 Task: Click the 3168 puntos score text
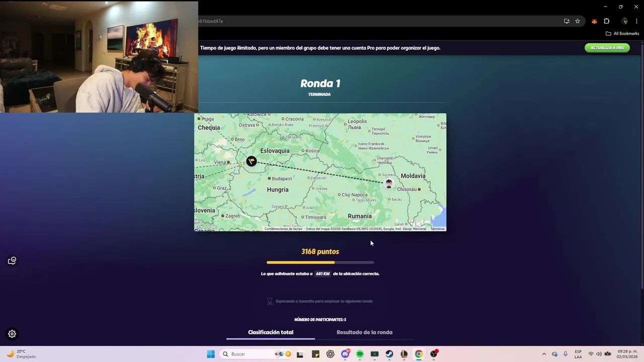[x=320, y=251]
